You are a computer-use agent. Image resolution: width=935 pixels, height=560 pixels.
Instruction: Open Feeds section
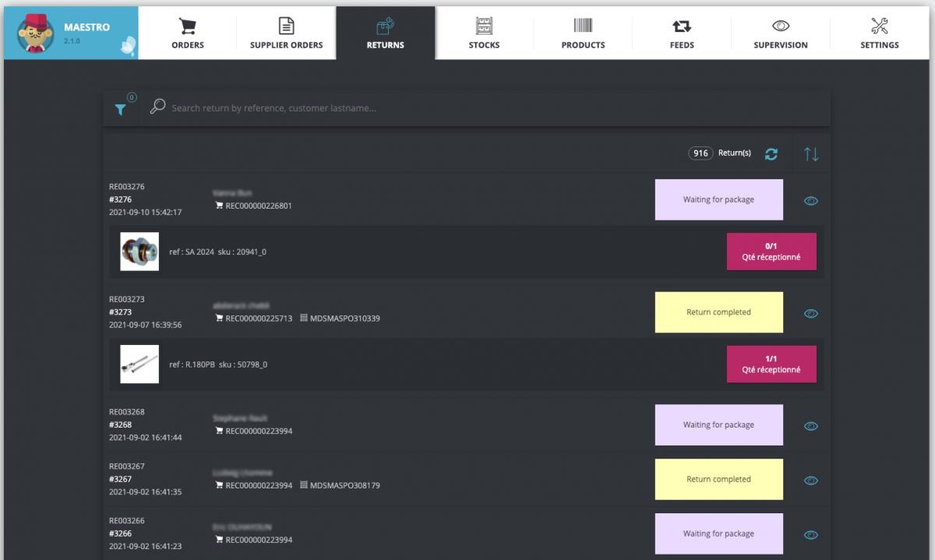point(682,33)
